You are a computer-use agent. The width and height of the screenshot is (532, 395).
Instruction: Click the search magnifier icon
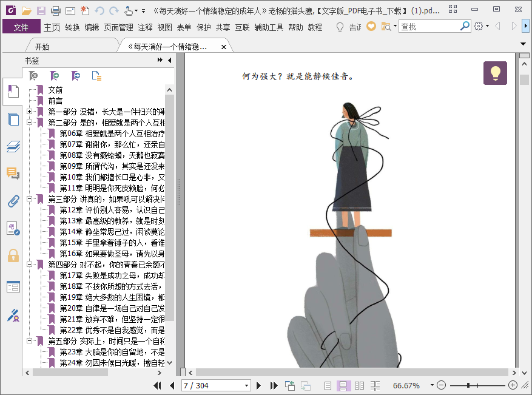465,26
